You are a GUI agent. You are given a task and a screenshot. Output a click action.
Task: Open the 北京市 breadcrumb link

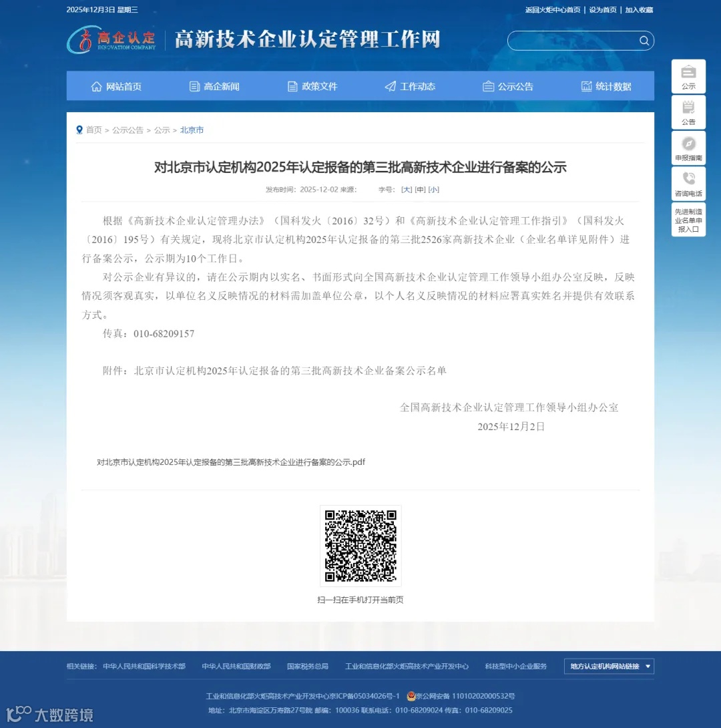[x=192, y=130]
